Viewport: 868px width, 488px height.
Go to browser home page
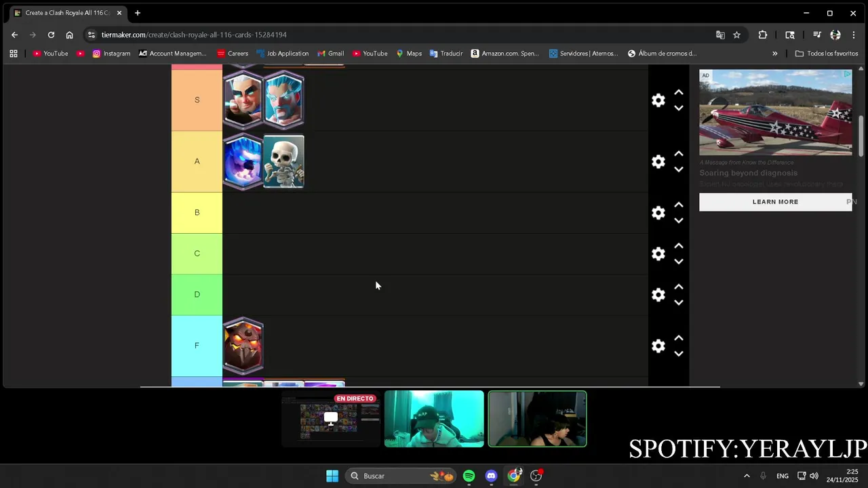(69, 35)
